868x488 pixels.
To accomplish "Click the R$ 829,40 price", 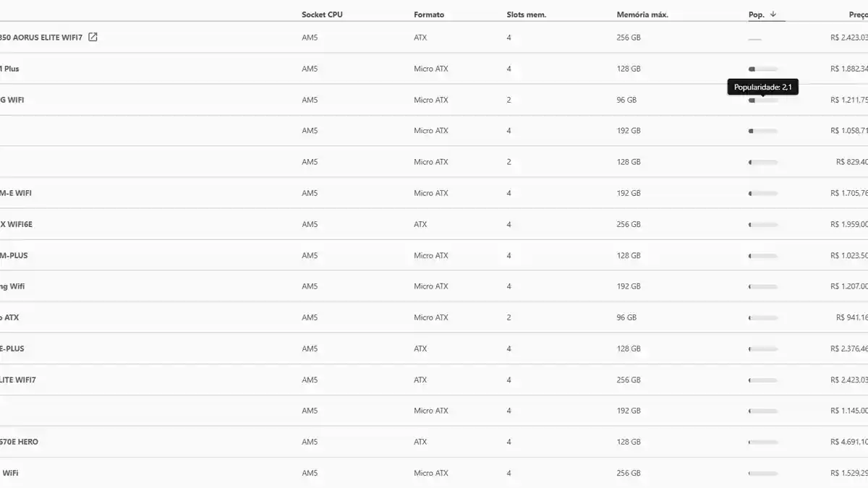I will [x=851, y=162].
